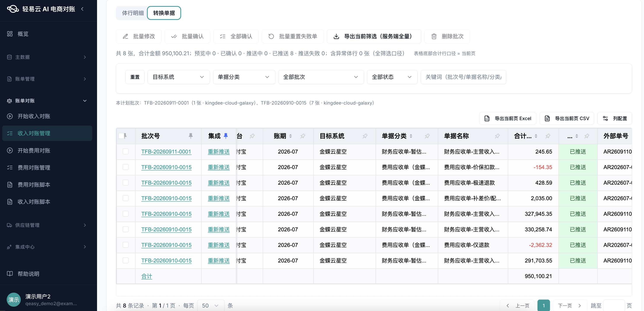The height and width of the screenshot is (311, 644).
Task: Pin the 目标系统 column
Action: coord(365,136)
